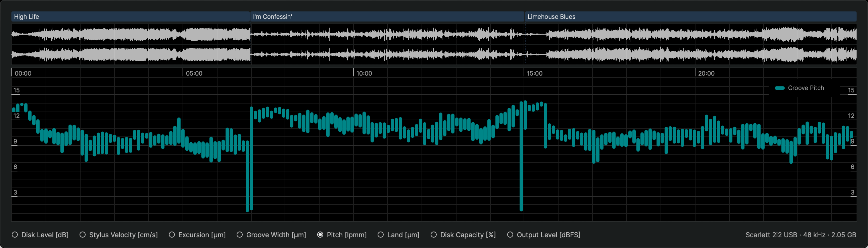Image resolution: width=868 pixels, height=248 pixels.
Task: Click the Groove Pitch legend label
Action: click(x=806, y=88)
